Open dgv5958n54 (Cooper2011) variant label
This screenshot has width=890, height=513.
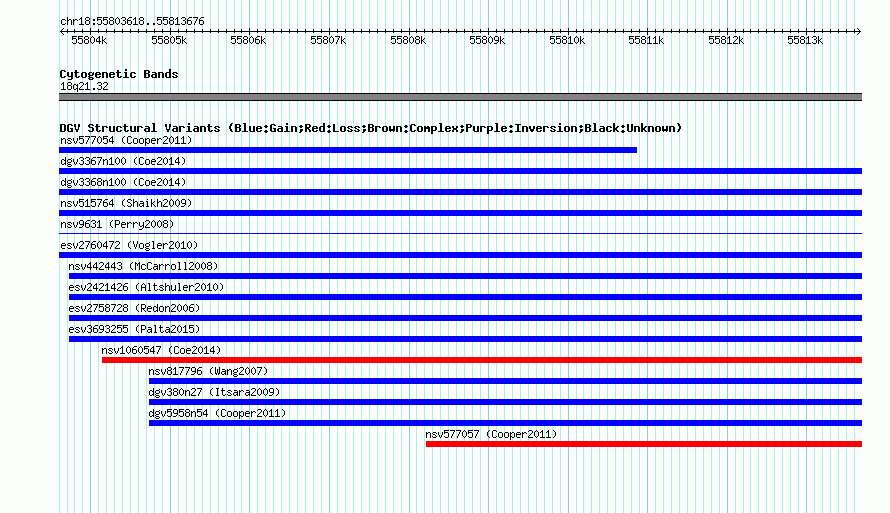[x=217, y=413]
